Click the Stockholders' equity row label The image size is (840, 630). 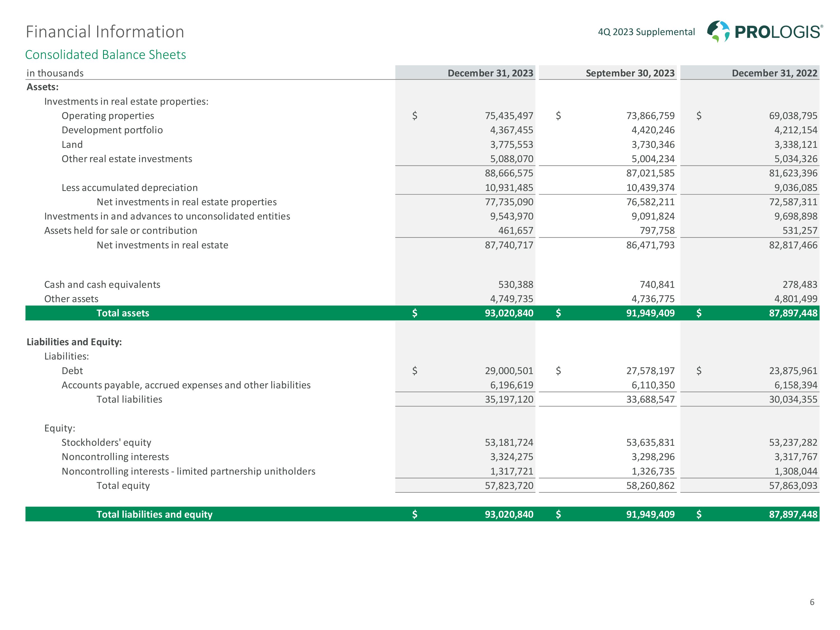[x=106, y=442]
